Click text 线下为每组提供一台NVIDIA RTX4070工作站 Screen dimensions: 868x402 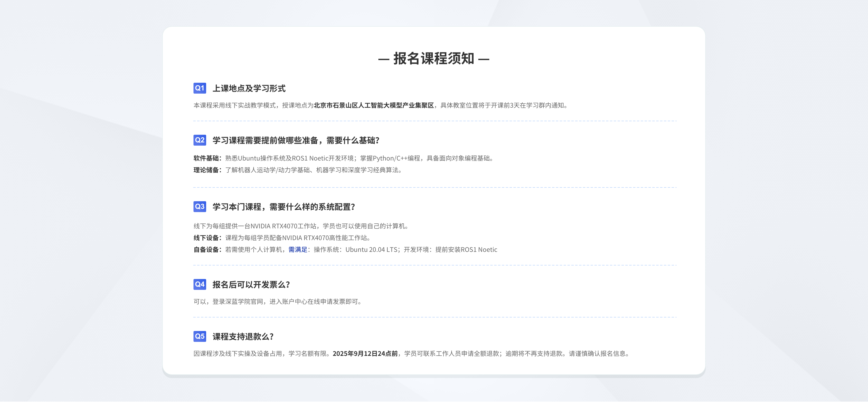(255, 226)
